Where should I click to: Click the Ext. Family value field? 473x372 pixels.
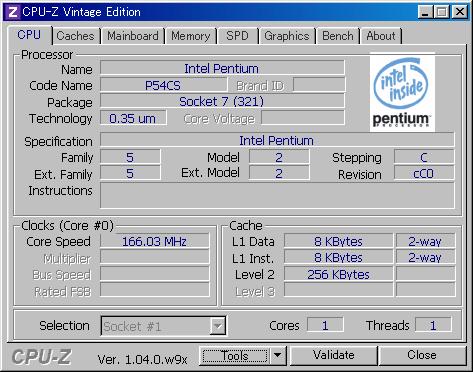point(130,173)
